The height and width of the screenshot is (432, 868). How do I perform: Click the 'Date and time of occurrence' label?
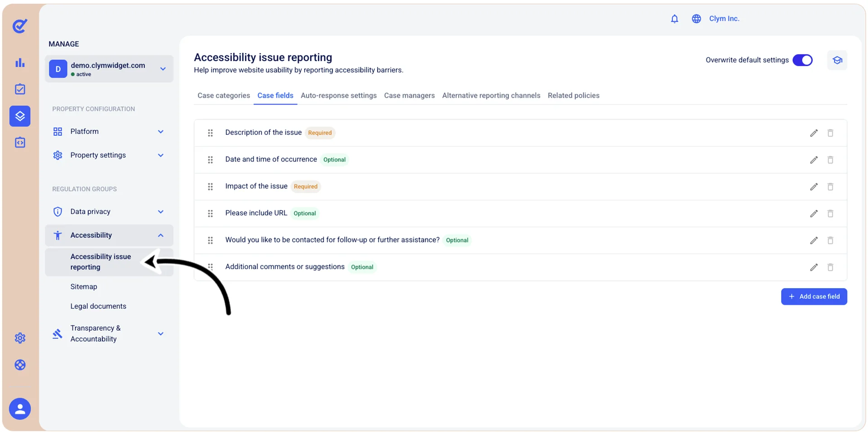(271, 159)
